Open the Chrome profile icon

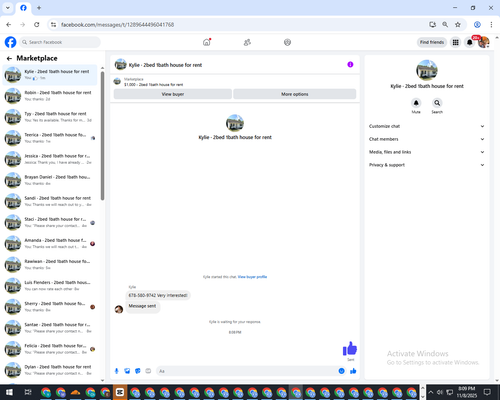pyautogui.click(x=477, y=25)
